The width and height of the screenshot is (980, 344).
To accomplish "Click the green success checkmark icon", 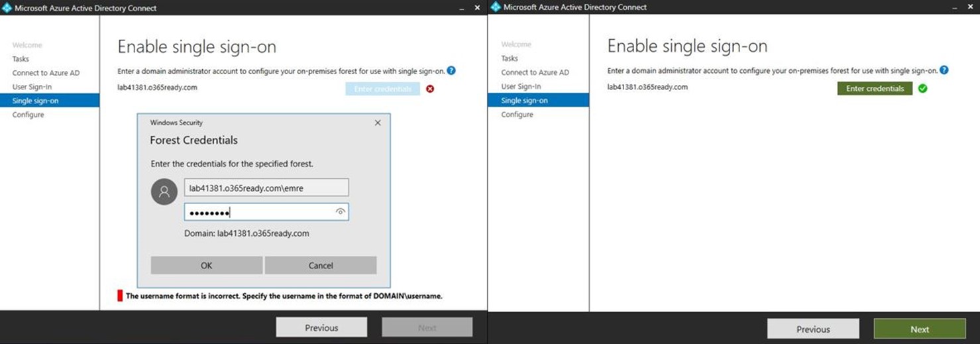I will click(x=923, y=88).
